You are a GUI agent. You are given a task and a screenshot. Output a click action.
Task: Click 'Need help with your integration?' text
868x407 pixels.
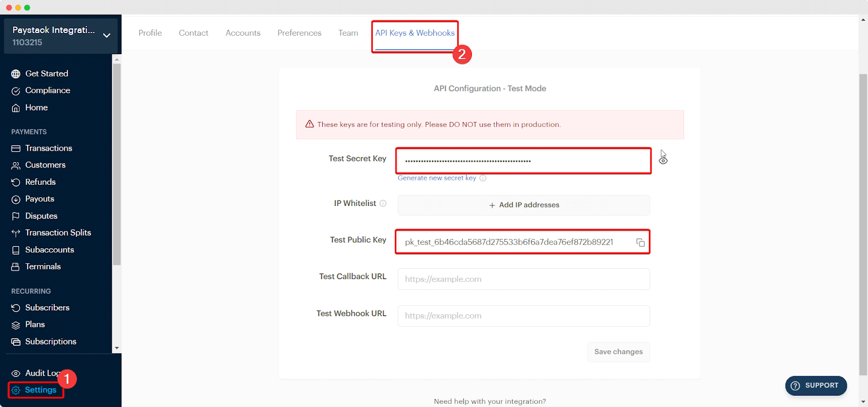[x=490, y=402]
